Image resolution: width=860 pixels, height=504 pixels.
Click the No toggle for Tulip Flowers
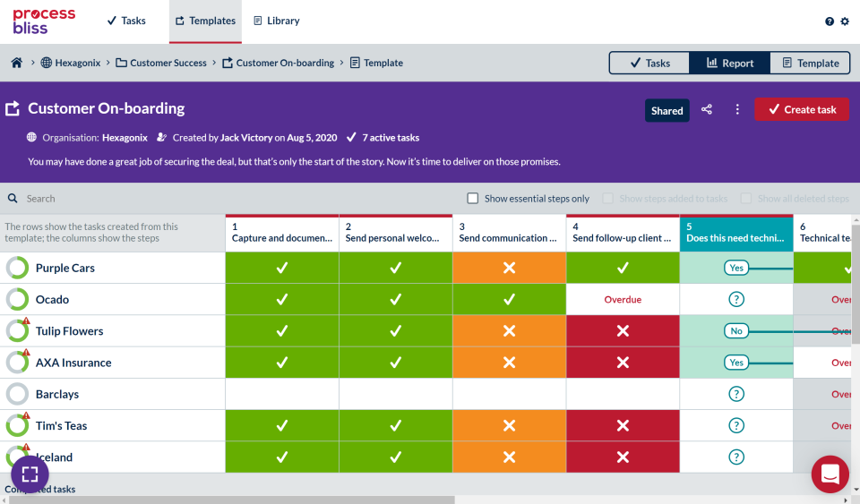pyautogui.click(x=736, y=331)
